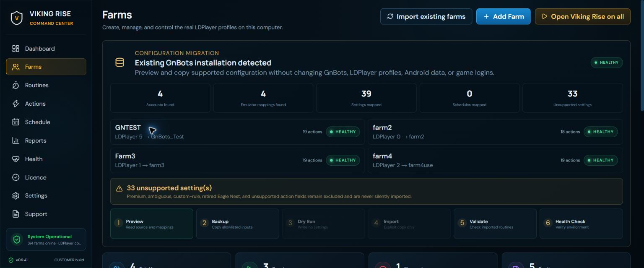This screenshot has height=268, width=644.
Task: Click '18 actions' text on farm2 row
Action: (x=570, y=132)
